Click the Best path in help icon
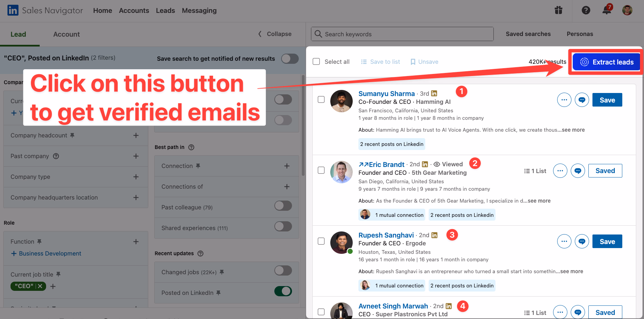This screenshot has width=644, height=319. pyautogui.click(x=191, y=147)
